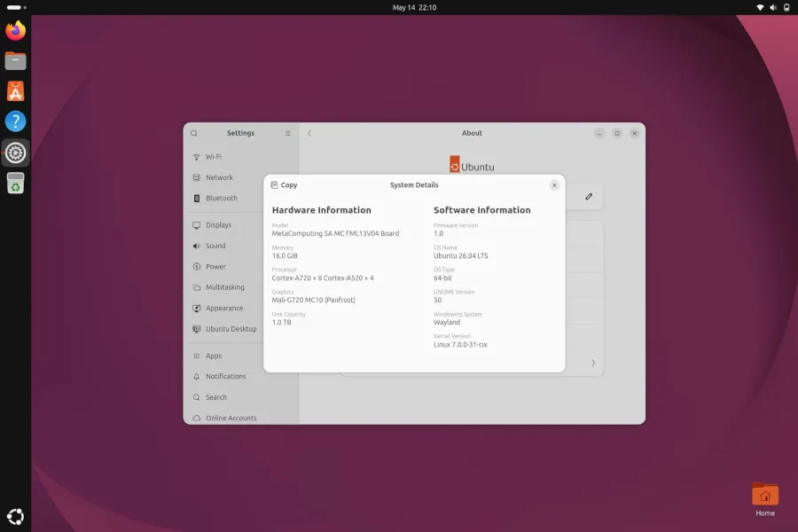Open the Settings hamburger menu
The height and width of the screenshot is (532, 798).
[287, 133]
